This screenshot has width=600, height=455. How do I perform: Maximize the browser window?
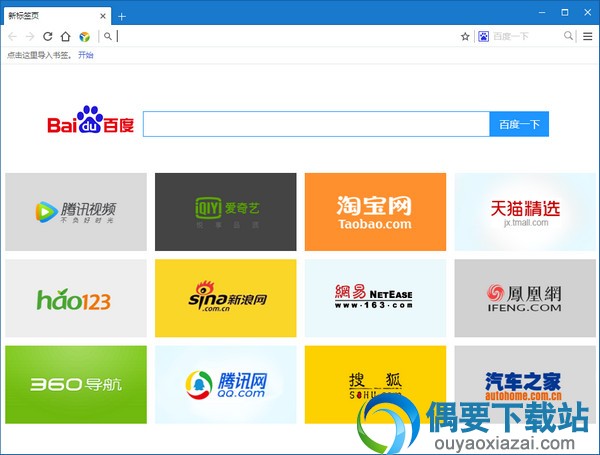click(565, 13)
